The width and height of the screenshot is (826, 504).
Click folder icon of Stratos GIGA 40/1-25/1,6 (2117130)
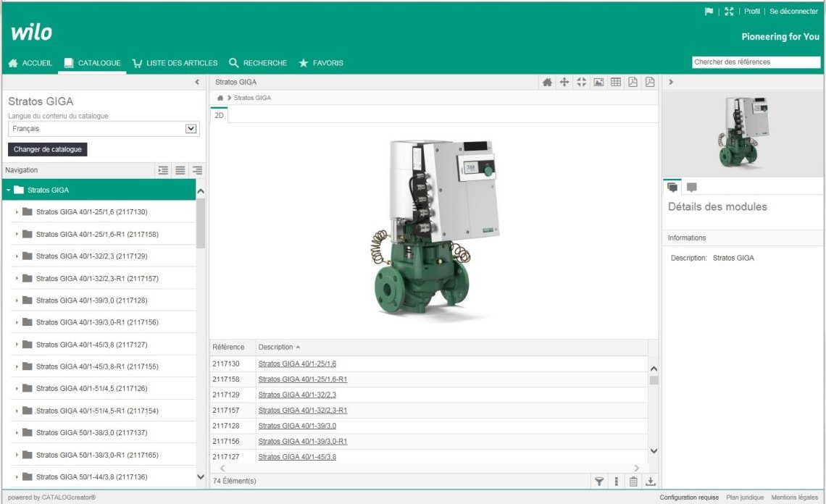coord(28,211)
